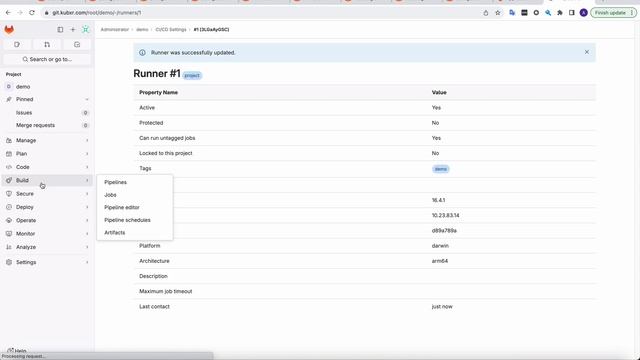640x360 pixels.
Task: Click the browser side panel icon
Action: coord(572,13)
